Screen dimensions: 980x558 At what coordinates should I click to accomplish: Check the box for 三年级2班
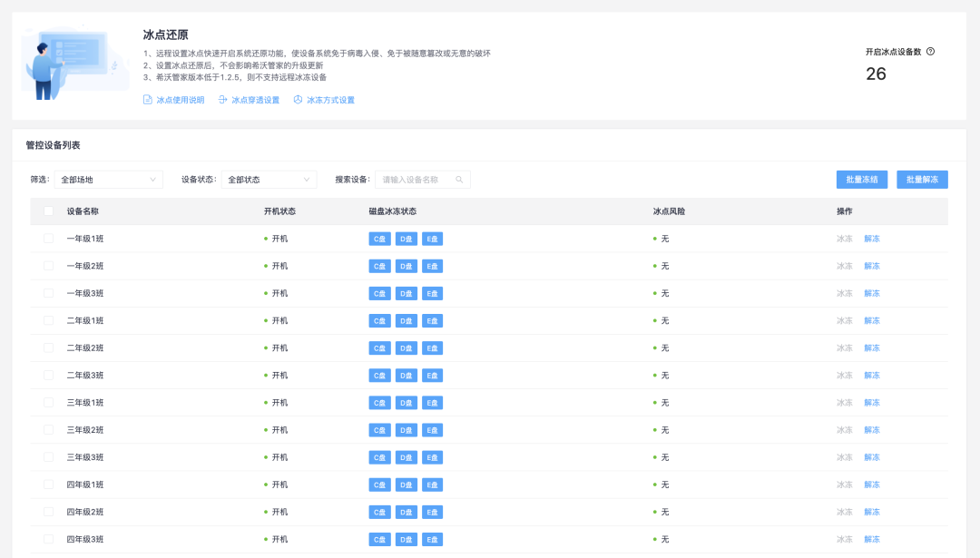(48, 430)
